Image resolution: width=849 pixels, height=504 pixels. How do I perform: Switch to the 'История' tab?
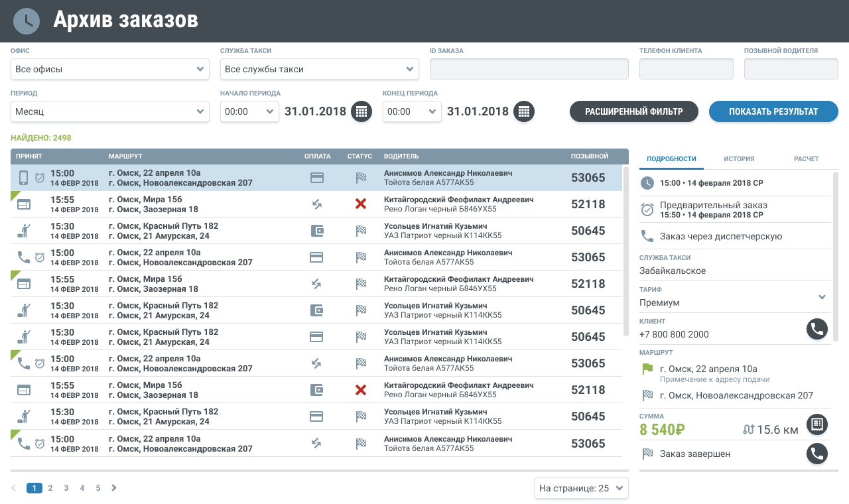(739, 159)
